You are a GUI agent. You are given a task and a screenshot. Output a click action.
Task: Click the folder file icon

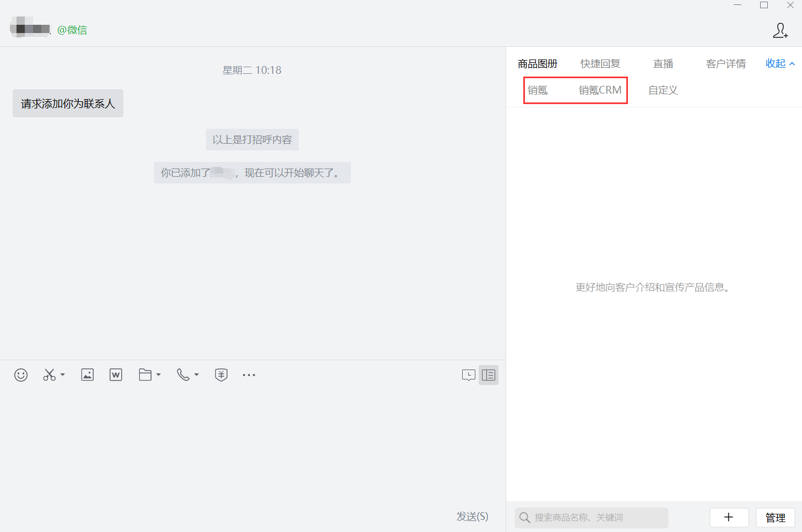[145, 375]
